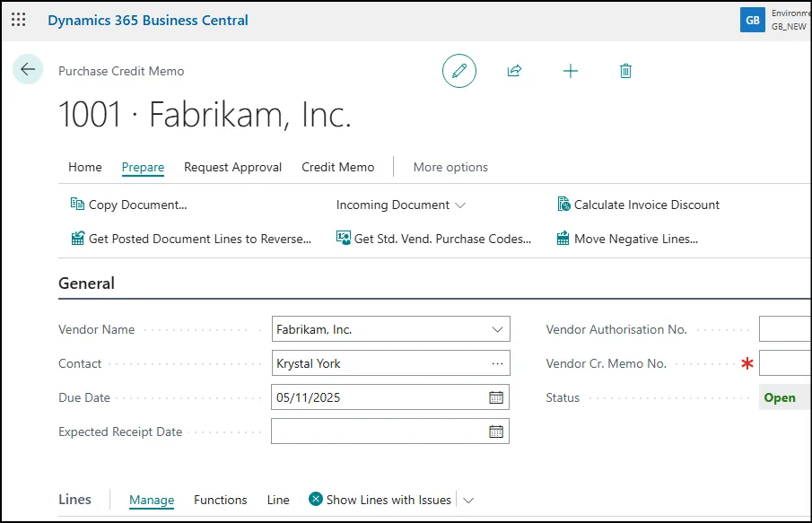Click the Vendor Cr. Memo No. field
This screenshot has height=523, width=812.
[785, 363]
